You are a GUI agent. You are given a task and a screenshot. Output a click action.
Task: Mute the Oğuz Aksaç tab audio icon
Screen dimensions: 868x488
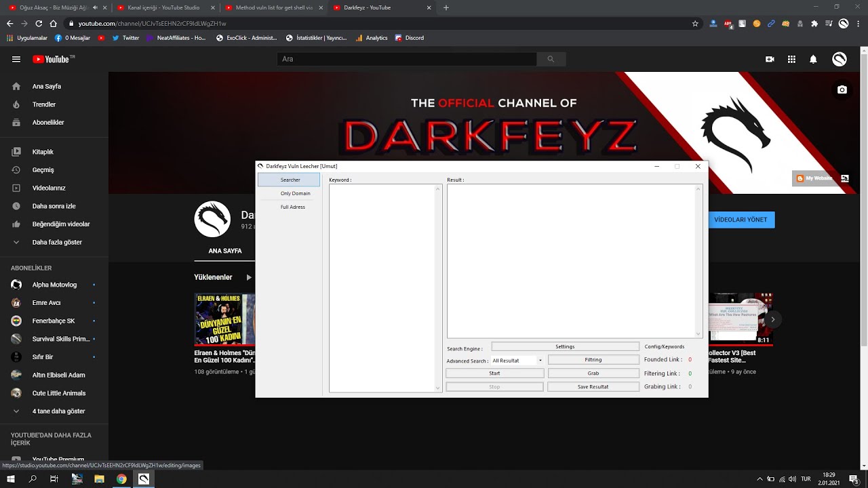pos(95,7)
